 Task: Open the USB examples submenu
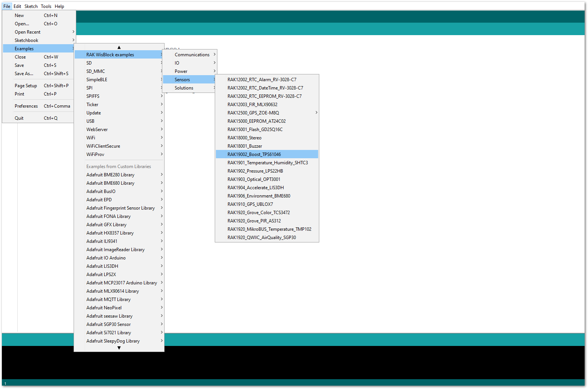tap(119, 121)
